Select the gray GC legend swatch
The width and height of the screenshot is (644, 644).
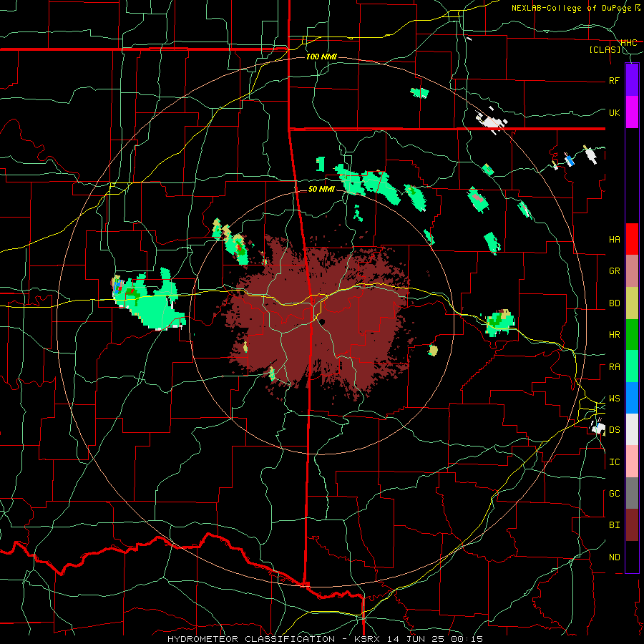point(632,493)
